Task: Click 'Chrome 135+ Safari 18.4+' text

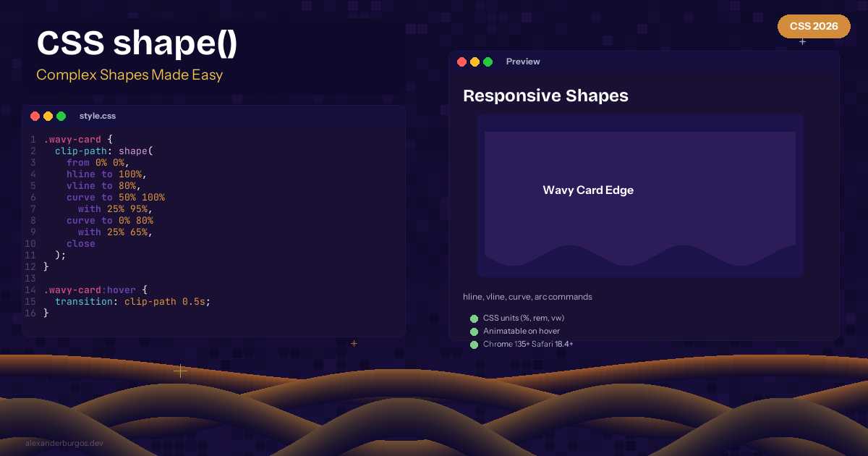Action: point(528,344)
